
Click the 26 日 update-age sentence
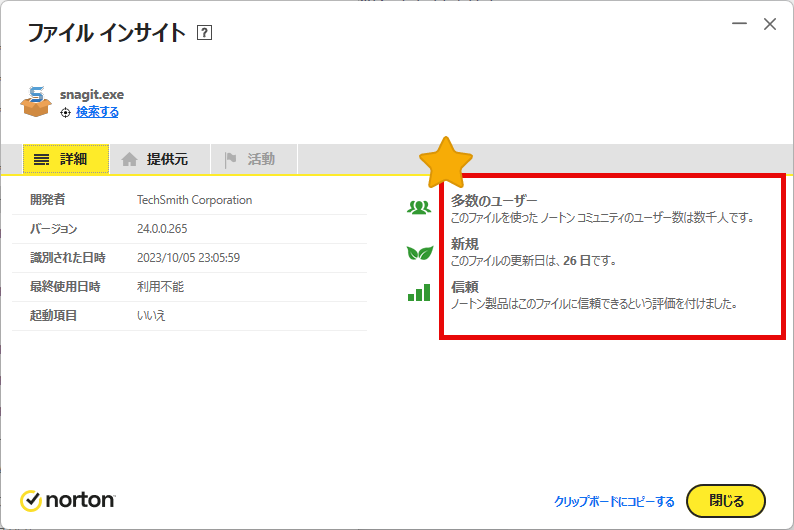[x=534, y=261]
